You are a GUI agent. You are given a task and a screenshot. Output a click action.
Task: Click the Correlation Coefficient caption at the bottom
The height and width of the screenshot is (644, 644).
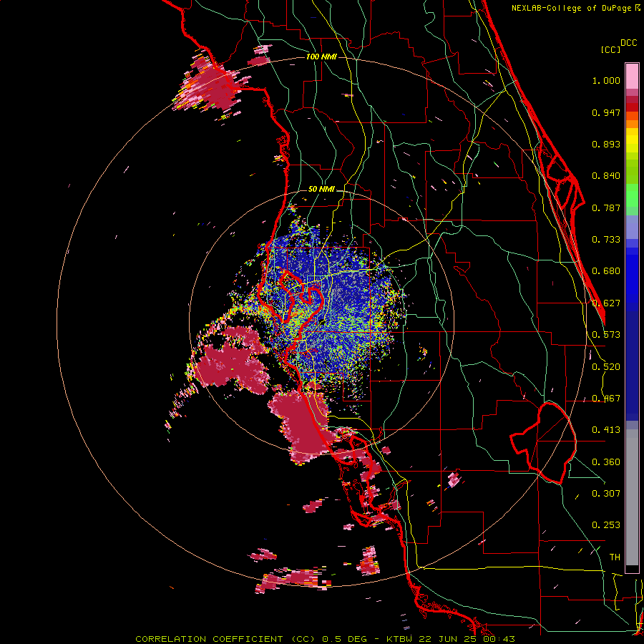pos(325,639)
